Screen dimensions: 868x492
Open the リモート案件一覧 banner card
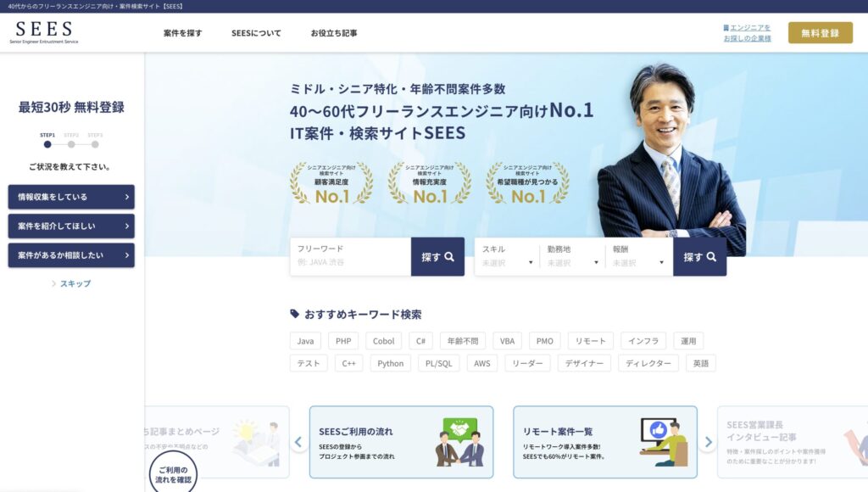pyautogui.click(x=604, y=442)
